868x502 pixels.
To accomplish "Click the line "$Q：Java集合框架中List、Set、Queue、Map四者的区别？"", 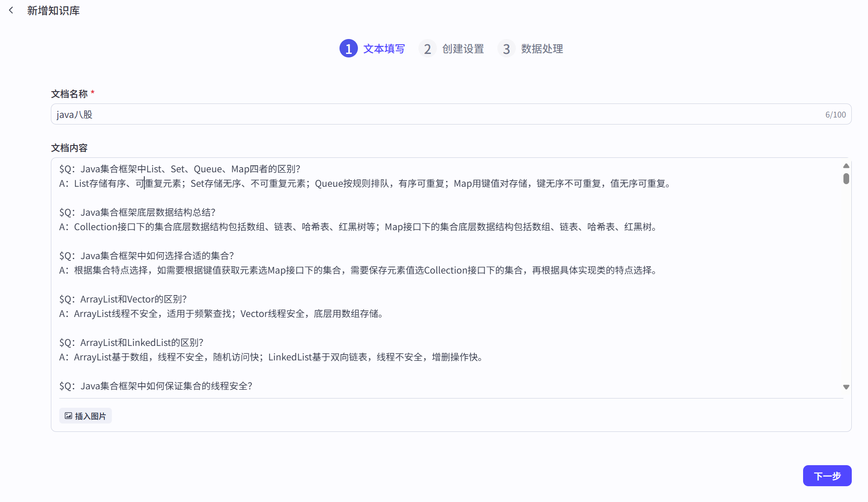I will tap(180, 169).
